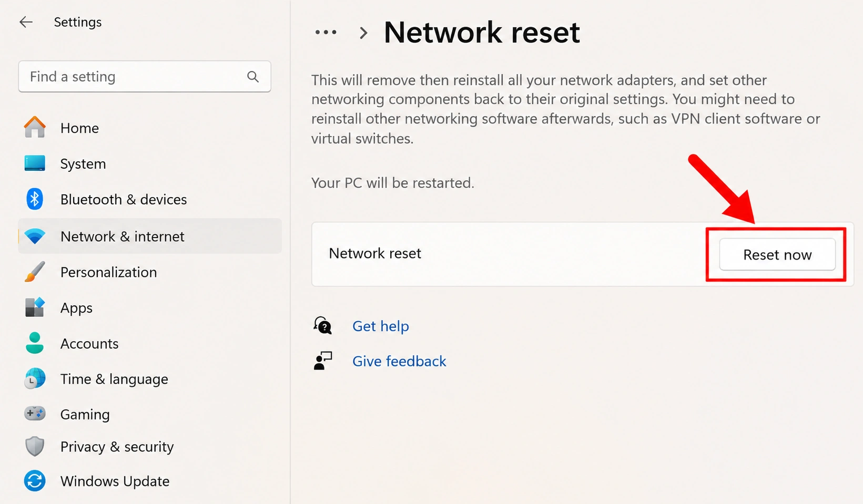
Task: Click the Network reset row label
Action: pyautogui.click(x=375, y=253)
